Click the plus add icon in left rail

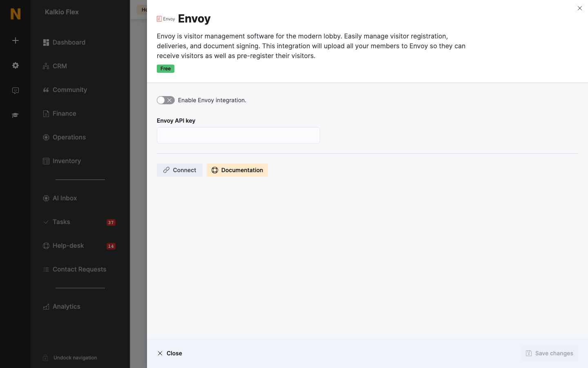coord(16,40)
